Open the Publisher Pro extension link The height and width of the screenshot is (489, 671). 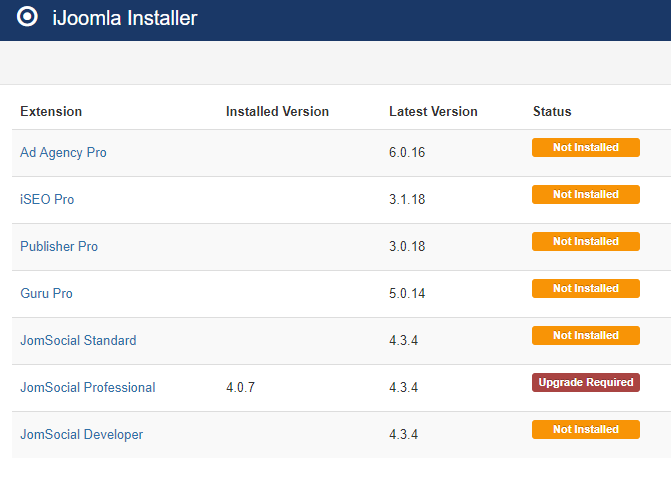coord(59,246)
